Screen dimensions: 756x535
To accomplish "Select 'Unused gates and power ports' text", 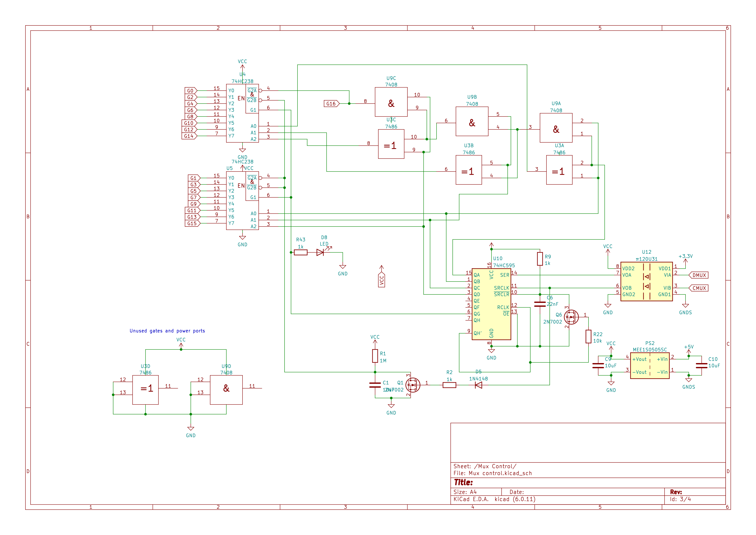I will click(x=167, y=331).
